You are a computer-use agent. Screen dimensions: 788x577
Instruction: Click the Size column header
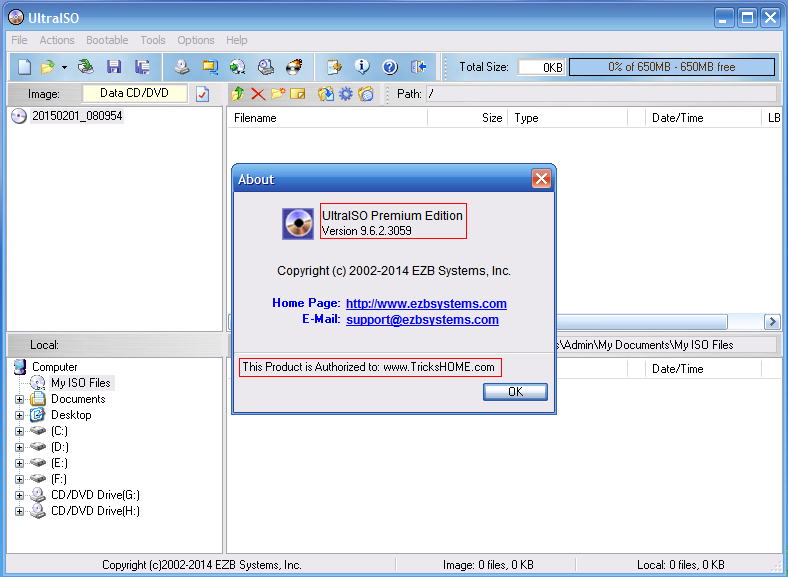[468, 118]
